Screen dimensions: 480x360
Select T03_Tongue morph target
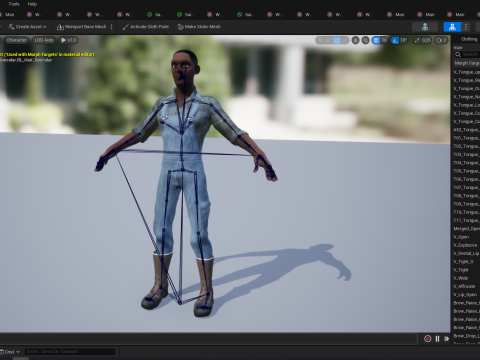coord(466,155)
